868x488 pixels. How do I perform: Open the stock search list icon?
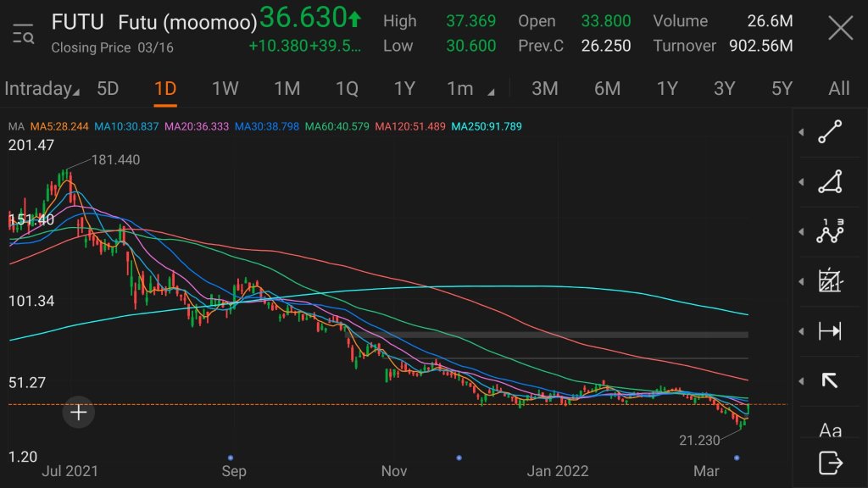[23, 33]
